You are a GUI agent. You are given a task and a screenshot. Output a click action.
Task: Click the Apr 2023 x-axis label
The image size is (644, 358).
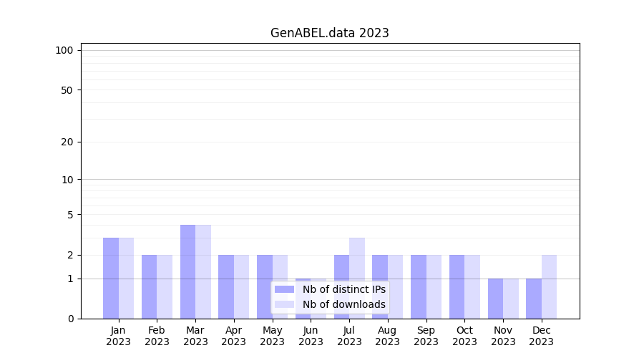click(234, 336)
